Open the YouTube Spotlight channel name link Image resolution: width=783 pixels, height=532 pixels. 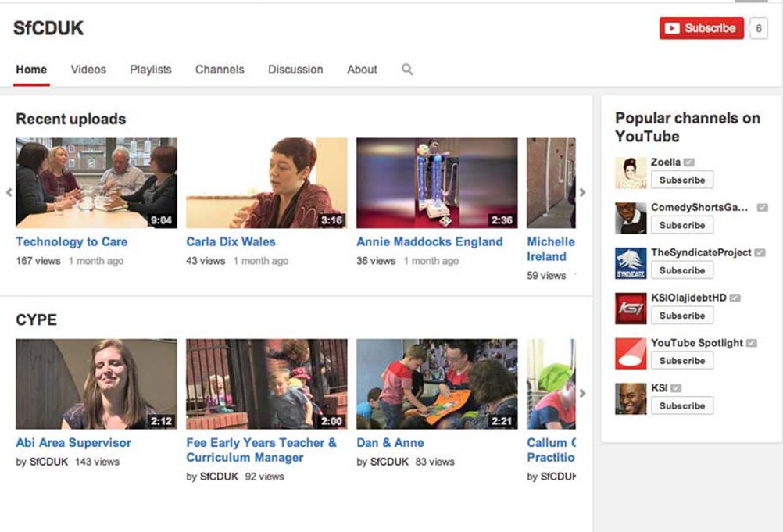point(697,343)
